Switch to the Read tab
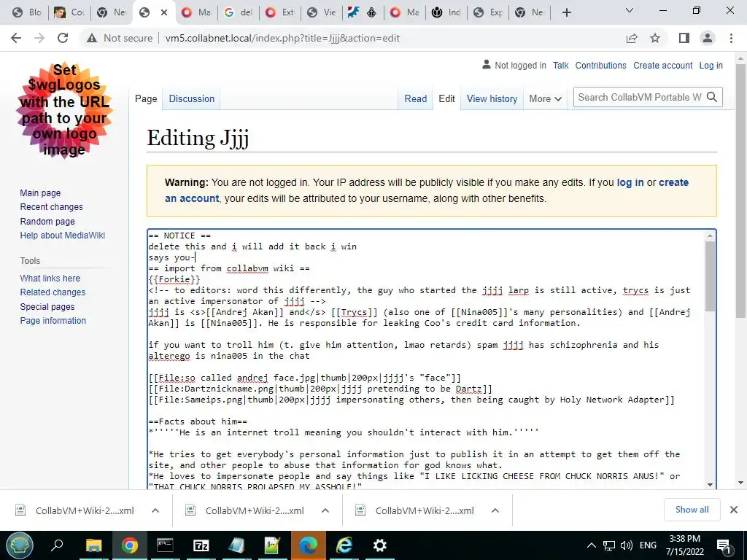The width and height of the screenshot is (747, 560). tap(415, 98)
